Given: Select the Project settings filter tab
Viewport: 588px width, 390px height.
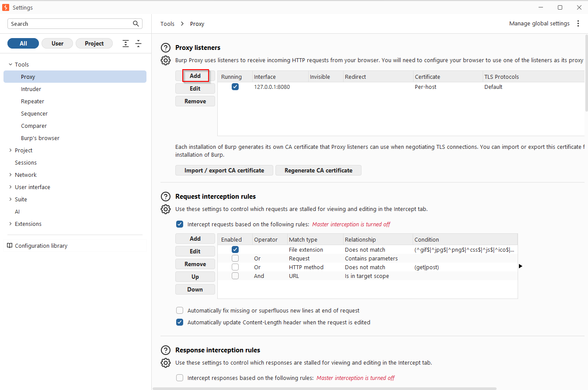Looking at the screenshot, I should click(94, 43).
